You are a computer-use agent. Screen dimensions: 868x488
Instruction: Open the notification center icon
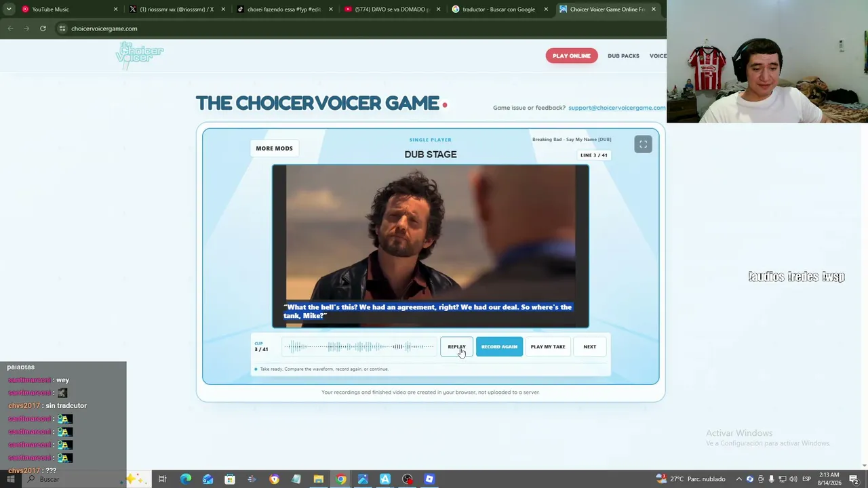854,479
